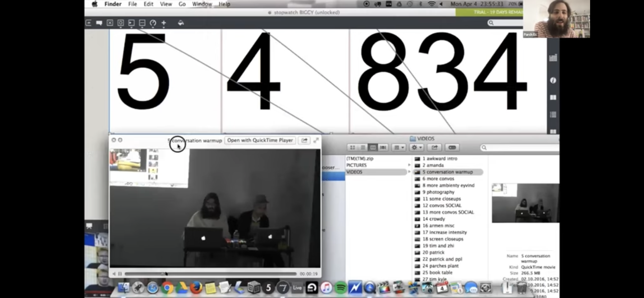Open the Trash in the dock
The width and height of the screenshot is (644, 298).
pos(521,288)
